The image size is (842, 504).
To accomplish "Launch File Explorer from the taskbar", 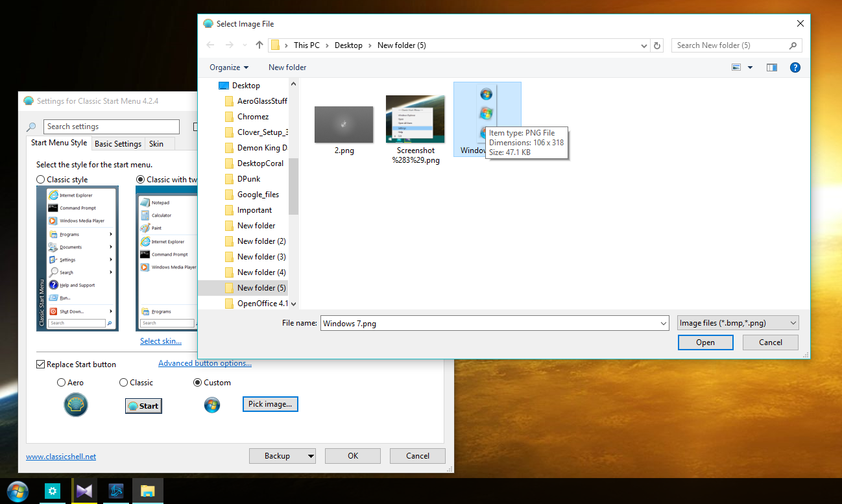I will [147, 491].
